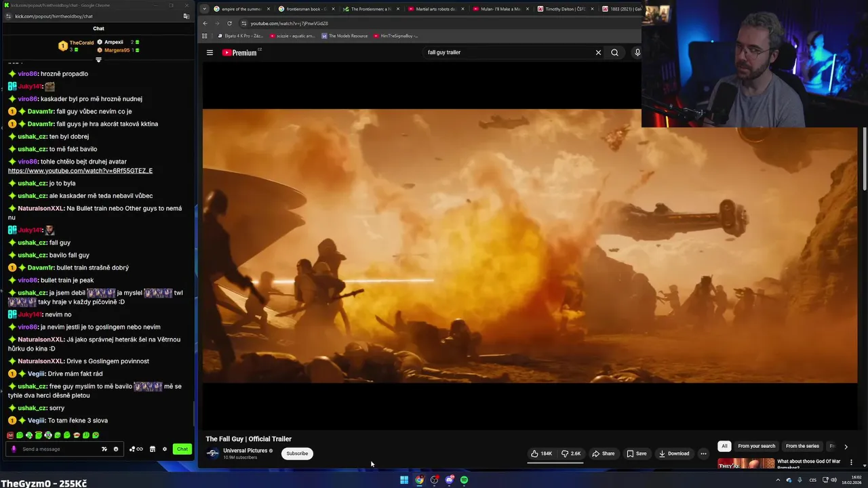Select 'From your search' filter chip
This screenshot has height=488, width=868.
coord(756,446)
